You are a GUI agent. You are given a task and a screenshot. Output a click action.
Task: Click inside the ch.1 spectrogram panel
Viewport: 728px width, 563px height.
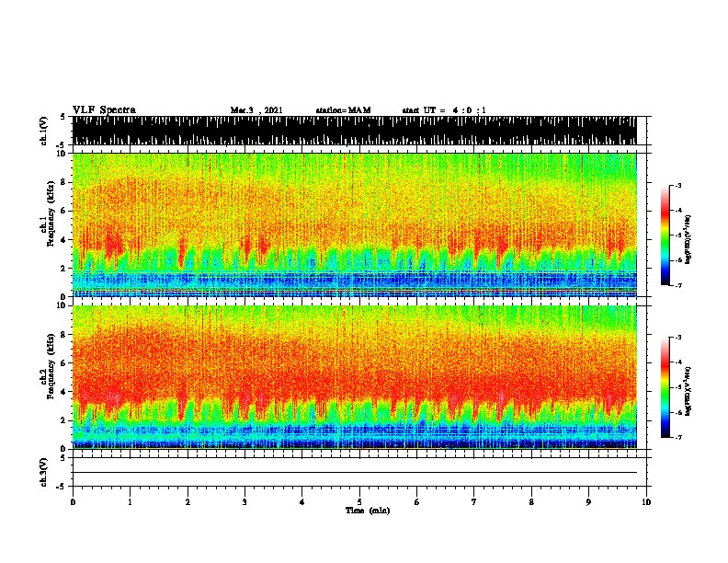(354, 224)
